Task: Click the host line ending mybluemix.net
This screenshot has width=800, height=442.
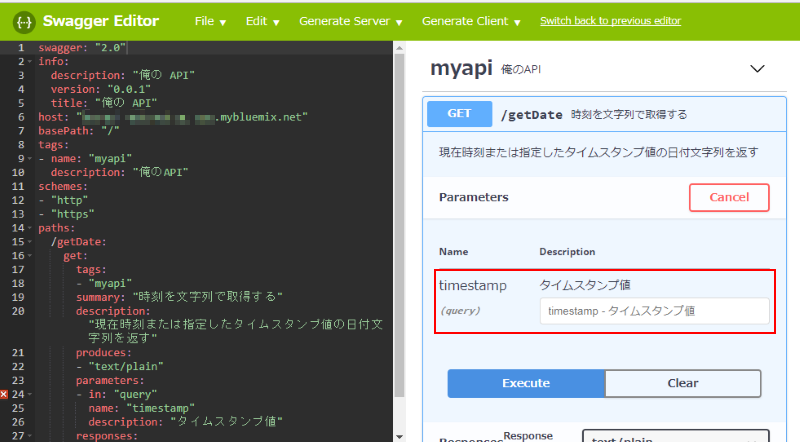Action: pyautogui.click(x=173, y=117)
